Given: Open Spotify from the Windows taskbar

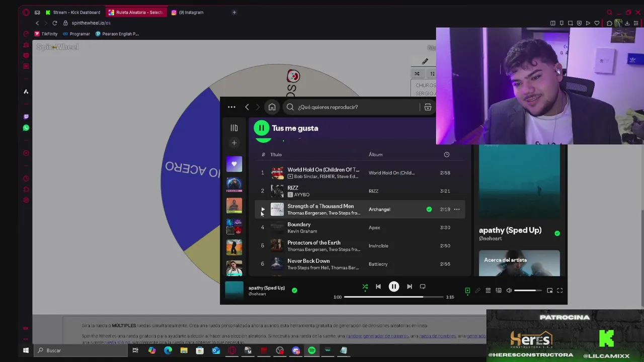Looking at the screenshot, I should click(311, 350).
